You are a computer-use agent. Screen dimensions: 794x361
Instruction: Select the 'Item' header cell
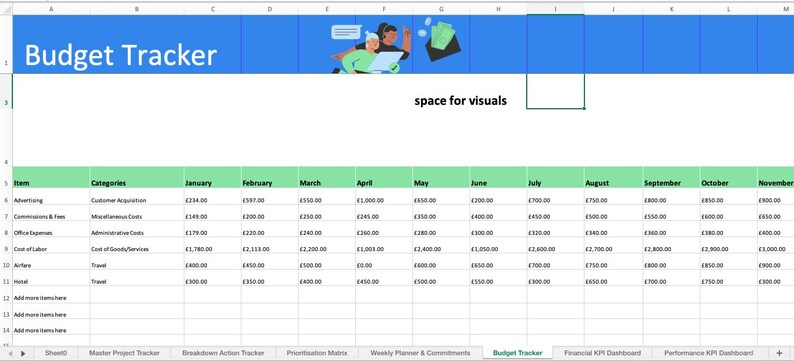coord(51,178)
